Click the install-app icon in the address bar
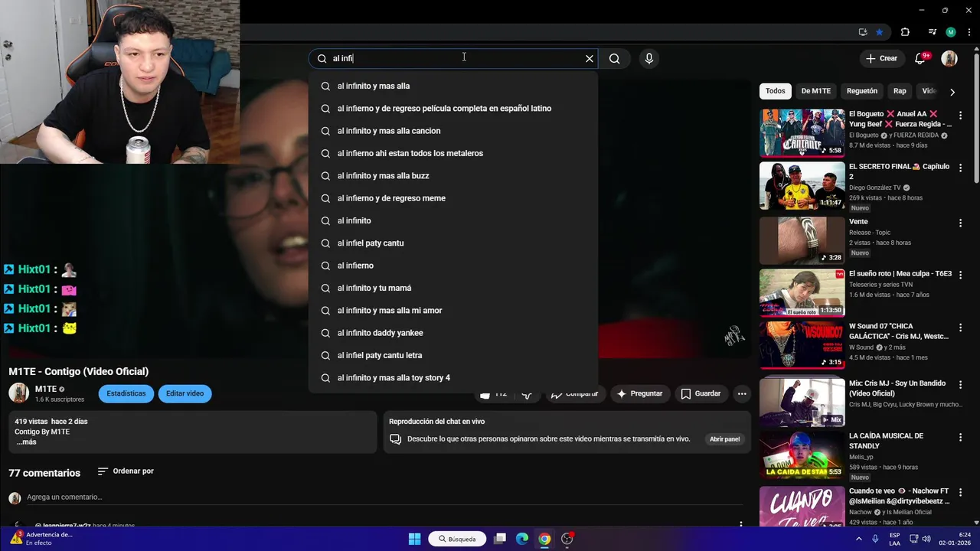 pos(863,32)
